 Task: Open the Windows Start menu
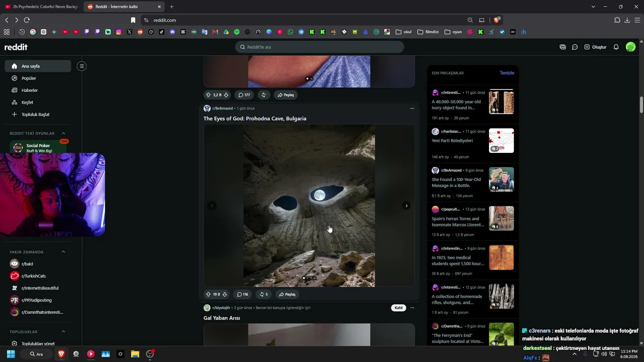click(11, 354)
